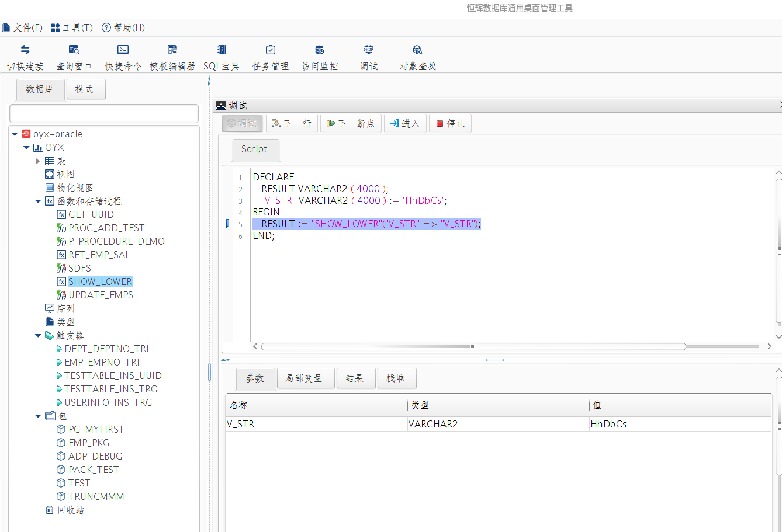Open the SQL宝典 reference tool
Viewport: 782px width, 532px height.
221,50
